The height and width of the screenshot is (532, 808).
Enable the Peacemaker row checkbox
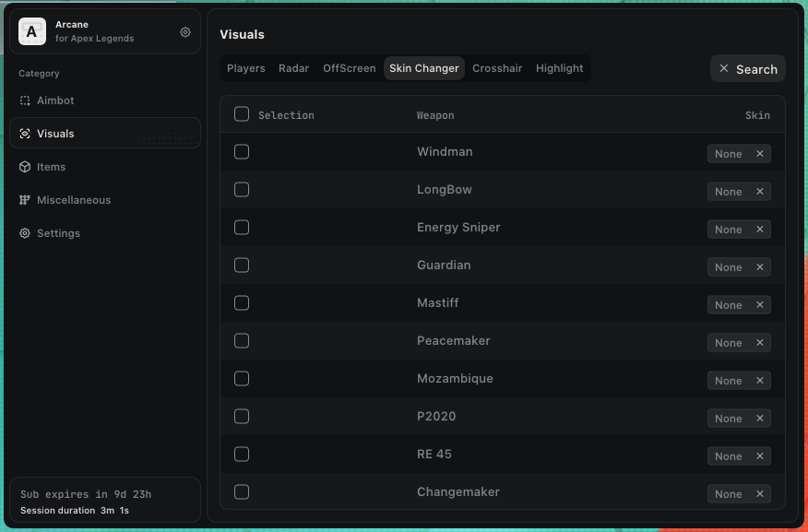coord(242,341)
